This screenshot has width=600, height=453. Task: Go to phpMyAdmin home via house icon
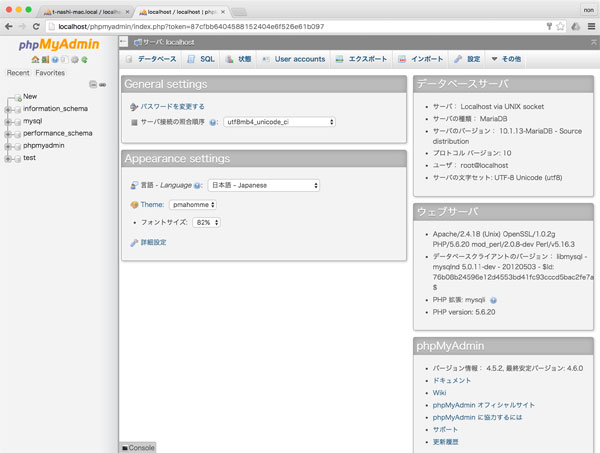(35, 60)
